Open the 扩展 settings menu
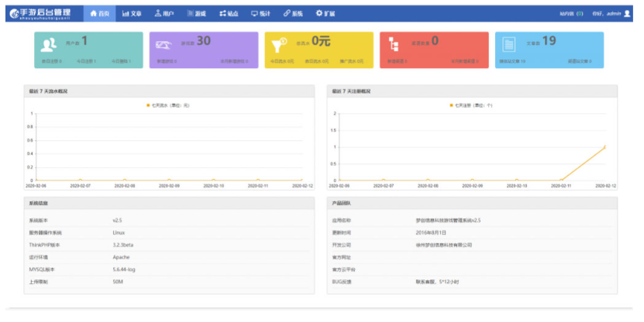Viewport: 644px width, 322px height. coord(326,14)
